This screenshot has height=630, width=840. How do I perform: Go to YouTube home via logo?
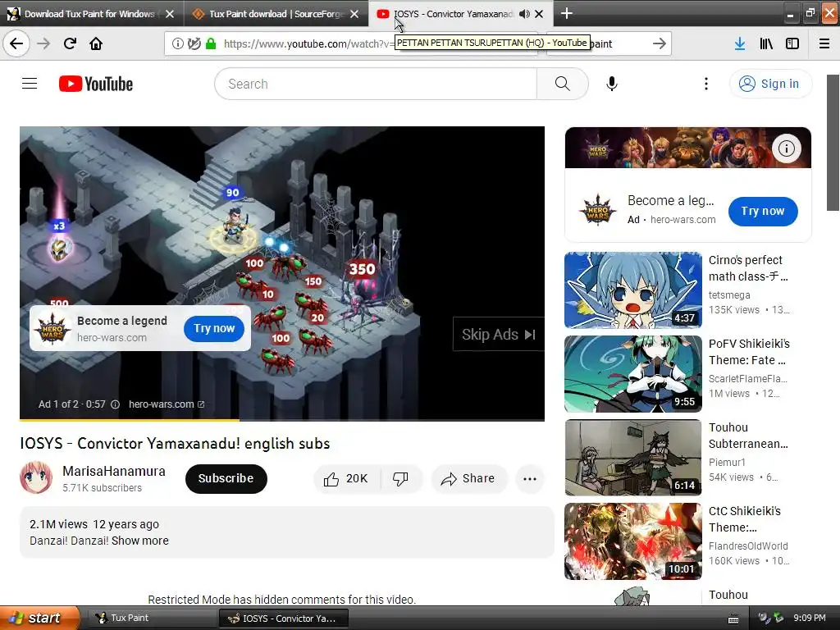tap(96, 84)
